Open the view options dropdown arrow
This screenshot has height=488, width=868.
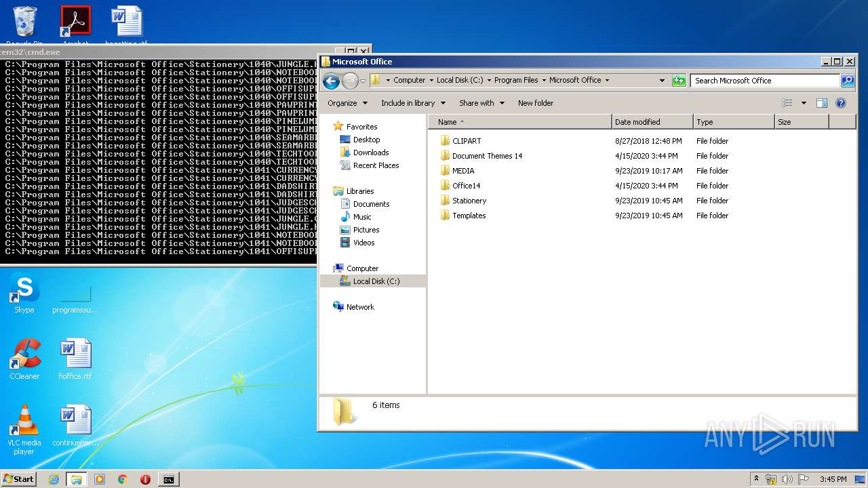point(804,103)
